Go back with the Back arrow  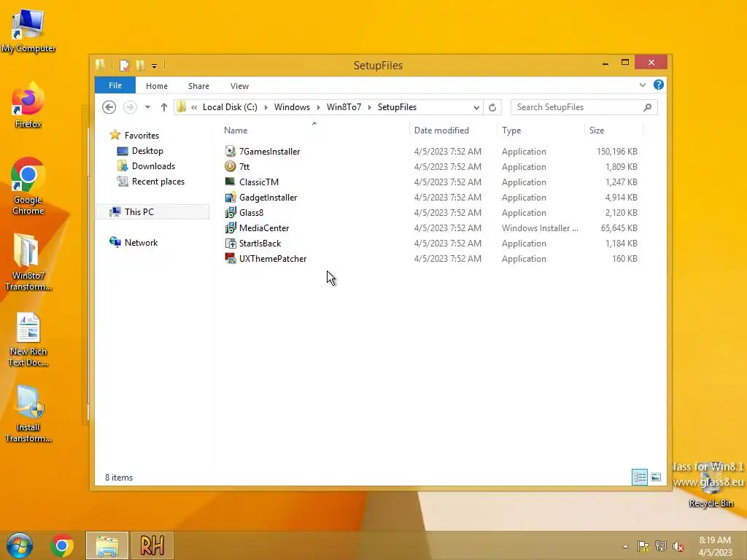(109, 107)
